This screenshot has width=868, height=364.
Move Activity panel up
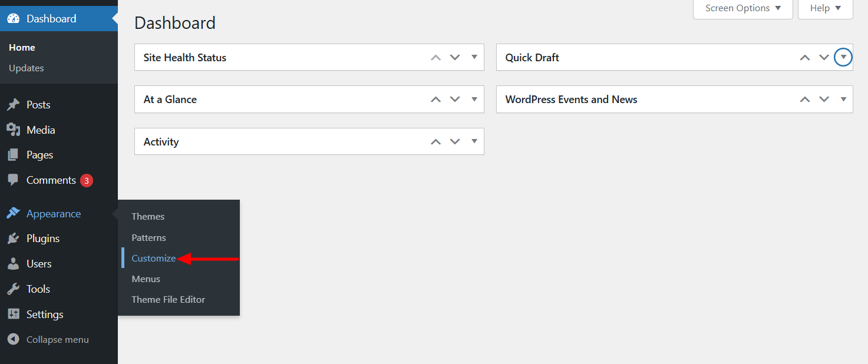click(x=435, y=142)
